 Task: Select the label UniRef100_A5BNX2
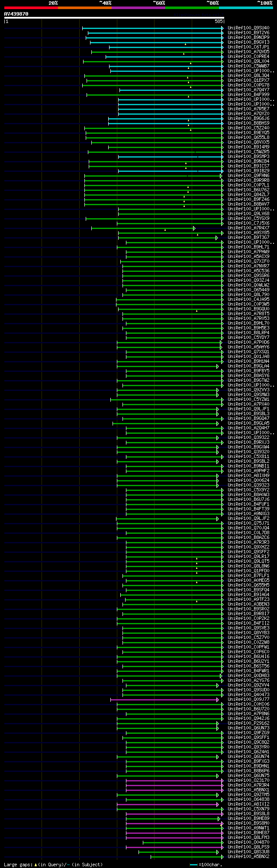click(248, 856)
